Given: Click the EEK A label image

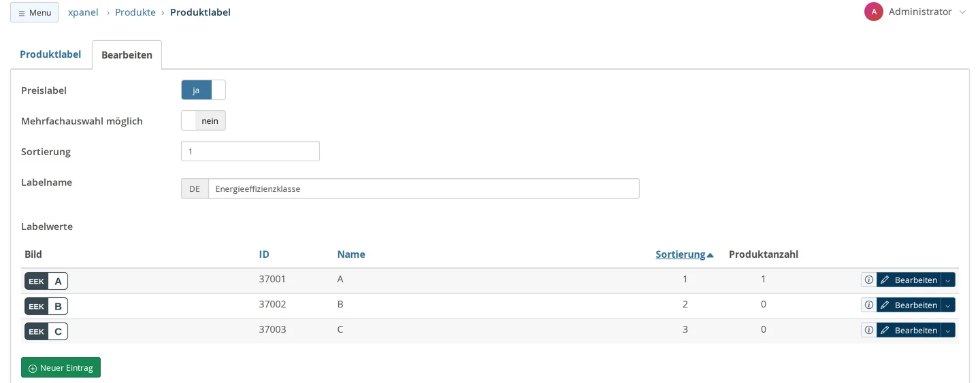Looking at the screenshot, I should 46,281.
